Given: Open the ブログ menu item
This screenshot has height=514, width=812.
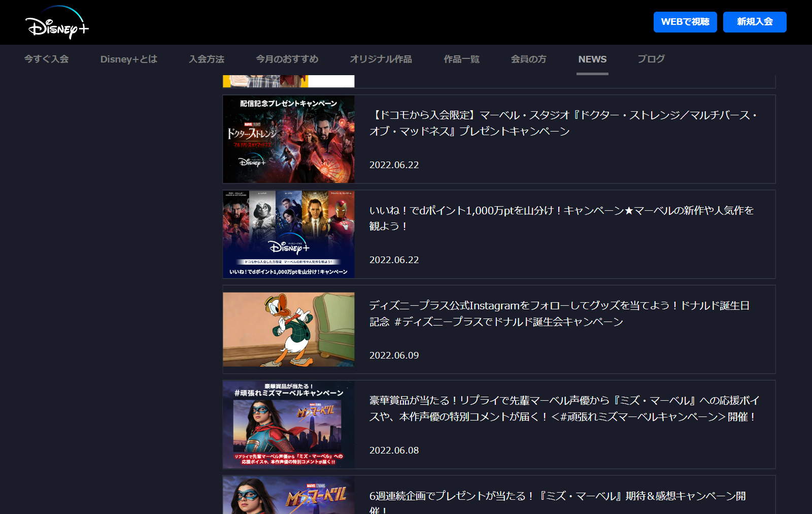Looking at the screenshot, I should click(x=651, y=59).
